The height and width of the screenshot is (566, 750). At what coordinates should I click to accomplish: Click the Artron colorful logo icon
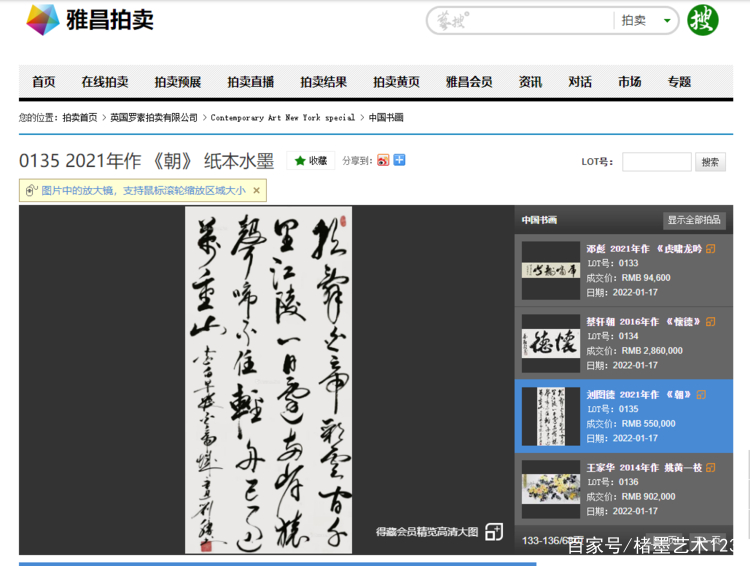[x=43, y=20]
